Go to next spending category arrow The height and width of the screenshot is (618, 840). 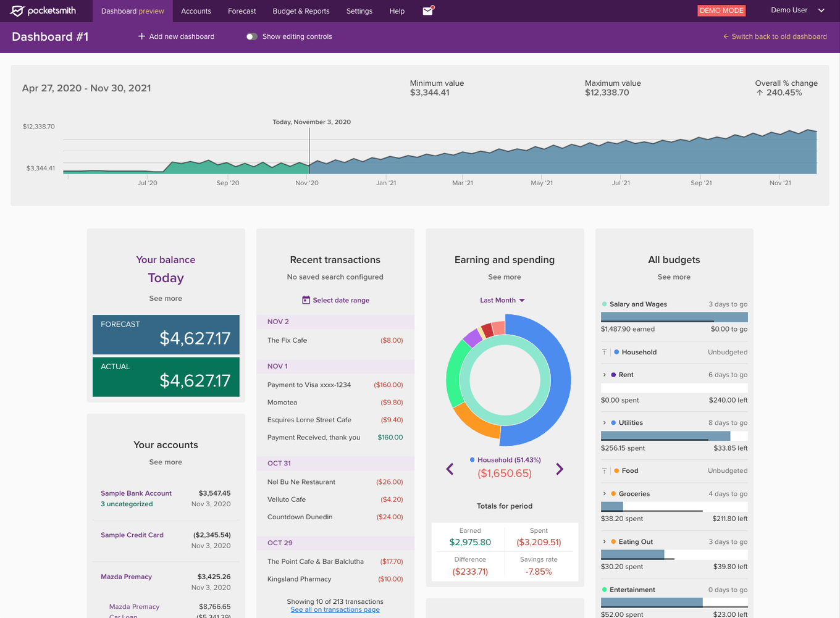(560, 469)
